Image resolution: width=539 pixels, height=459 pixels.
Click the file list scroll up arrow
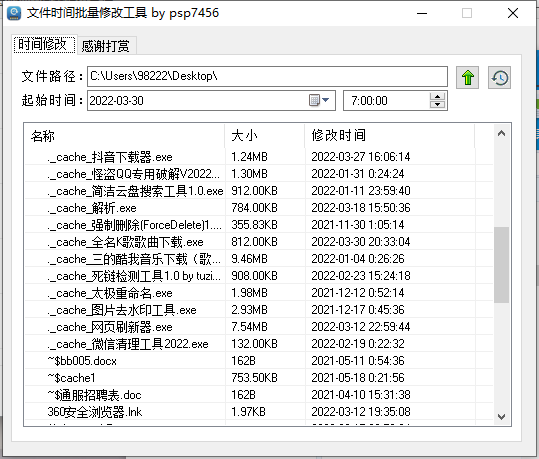click(502, 133)
